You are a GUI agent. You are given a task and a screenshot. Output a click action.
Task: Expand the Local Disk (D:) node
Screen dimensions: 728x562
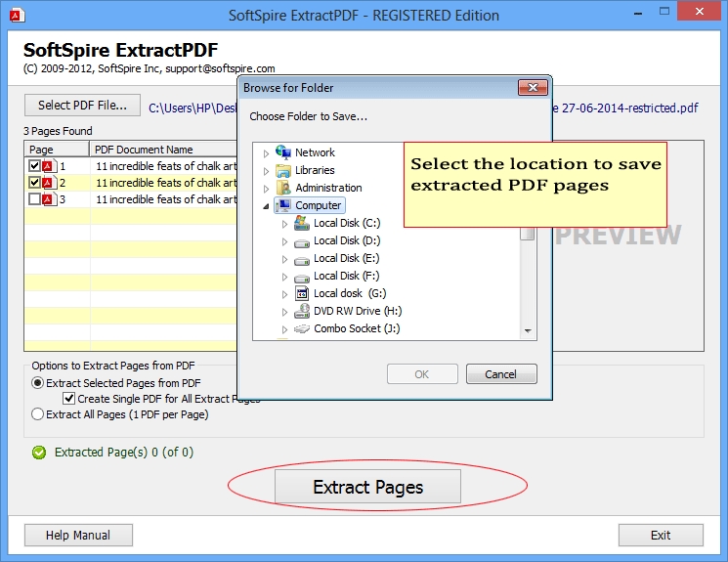click(x=284, y=241)
